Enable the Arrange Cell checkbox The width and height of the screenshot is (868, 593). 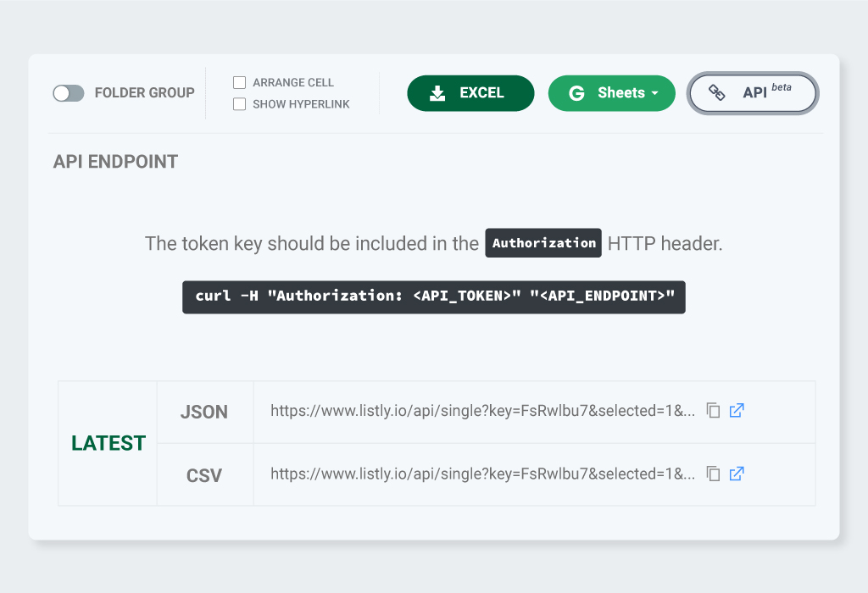pyautogui.click(x=240, y=82)
